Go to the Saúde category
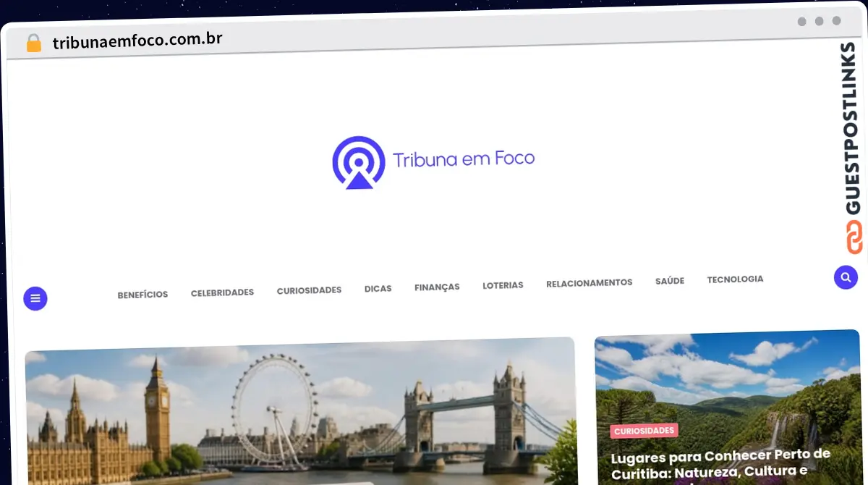The width and height of the screenshot is (868, 485). [670, 281]
